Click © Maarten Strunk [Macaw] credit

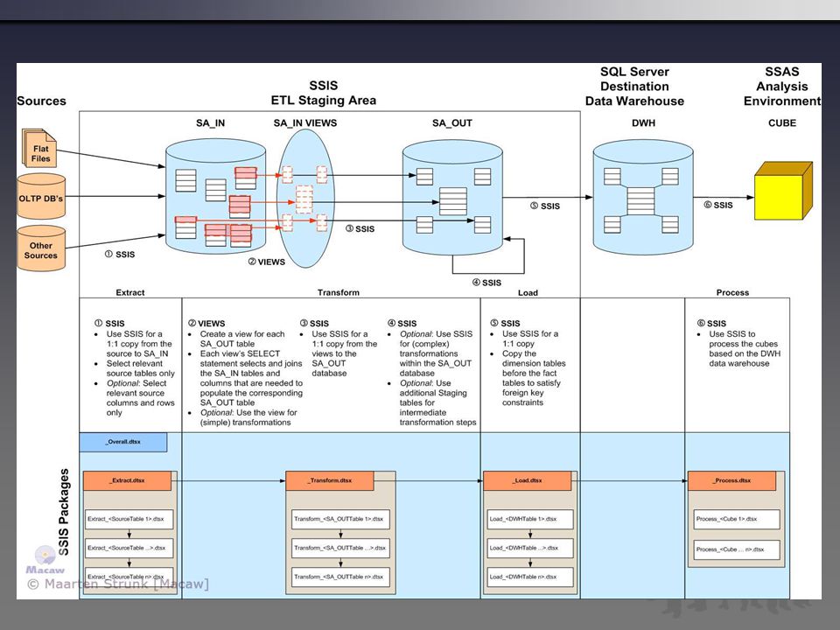coord(118,584)
